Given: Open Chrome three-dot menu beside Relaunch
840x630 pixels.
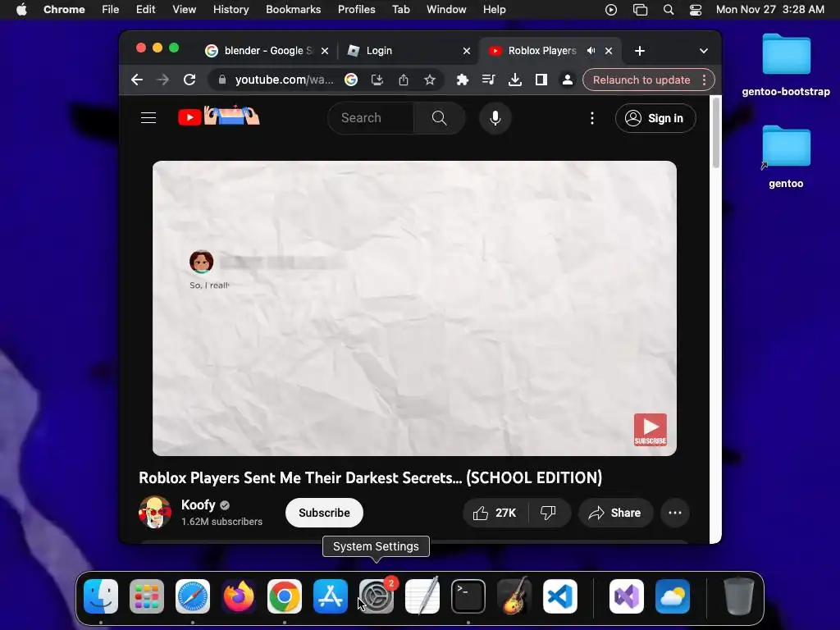Looking at the screenshot, I should tap(704, 80).
